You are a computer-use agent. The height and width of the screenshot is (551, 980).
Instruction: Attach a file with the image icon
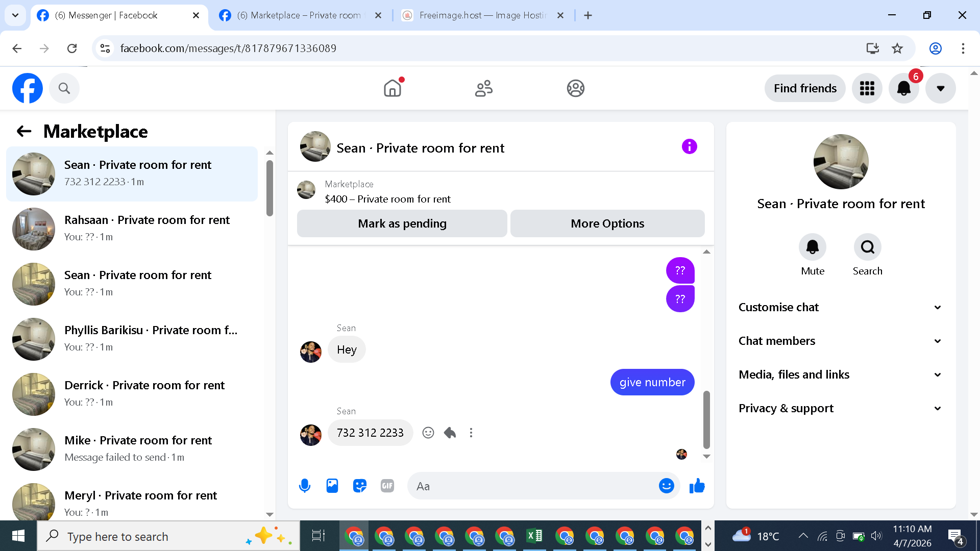coord(332,486)
